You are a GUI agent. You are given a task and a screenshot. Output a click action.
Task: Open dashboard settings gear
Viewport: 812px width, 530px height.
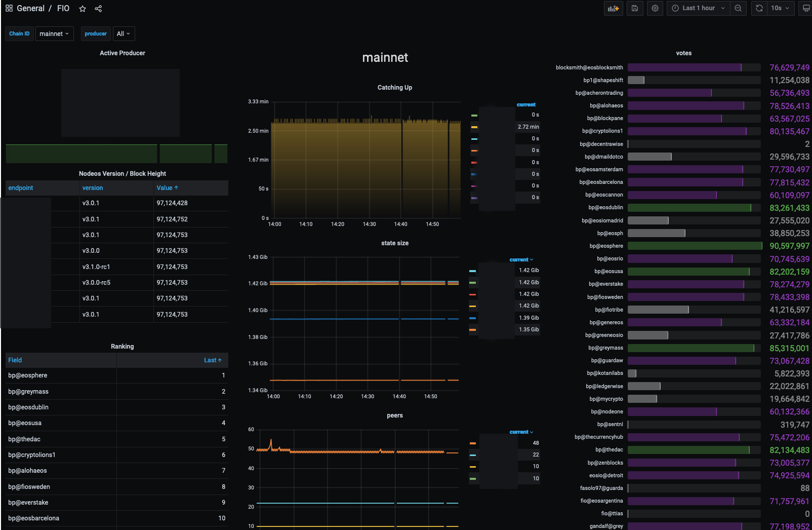click(x=655, y=9)
